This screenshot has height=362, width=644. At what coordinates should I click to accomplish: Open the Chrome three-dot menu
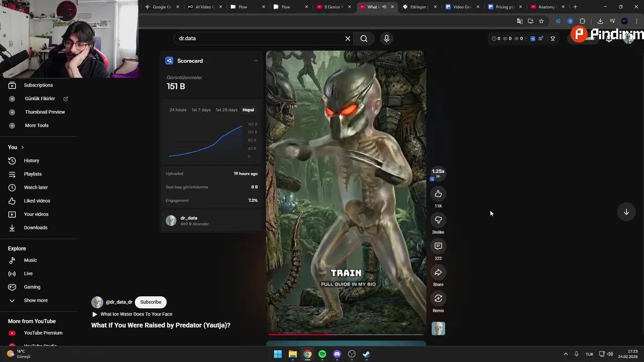click(636, 21)
